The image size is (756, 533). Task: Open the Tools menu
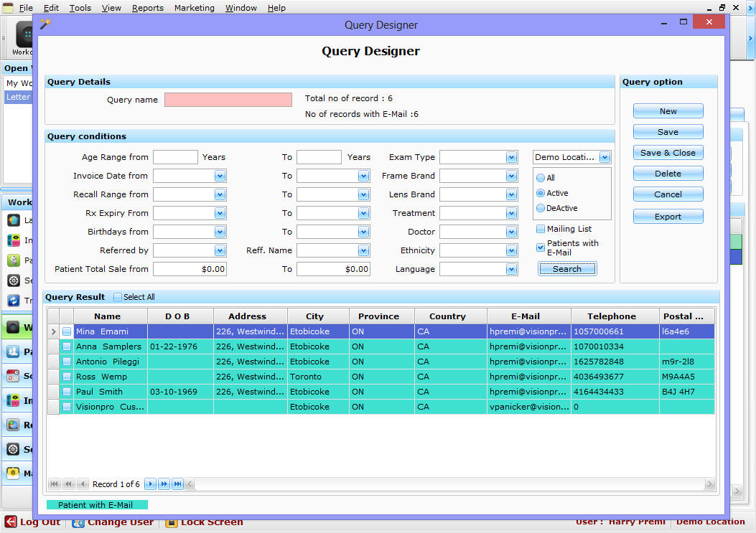point(80,8)
